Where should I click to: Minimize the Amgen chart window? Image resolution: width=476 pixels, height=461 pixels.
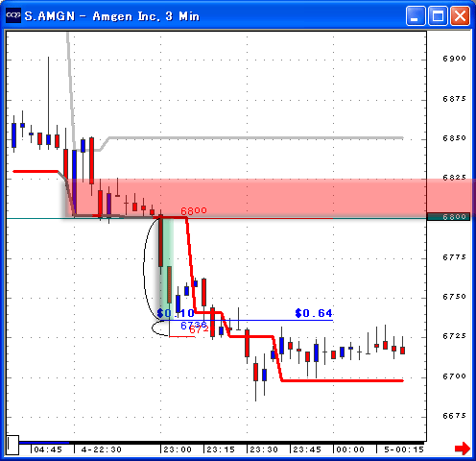tap(416, 15)
